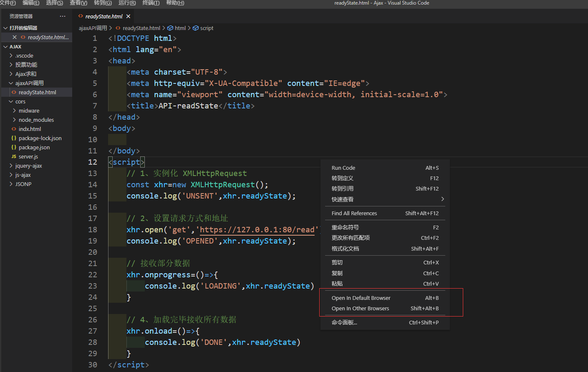Open the 编辑(E) menu
The width and height of the screenshot is (588, 372).
(x=31, y=3)
